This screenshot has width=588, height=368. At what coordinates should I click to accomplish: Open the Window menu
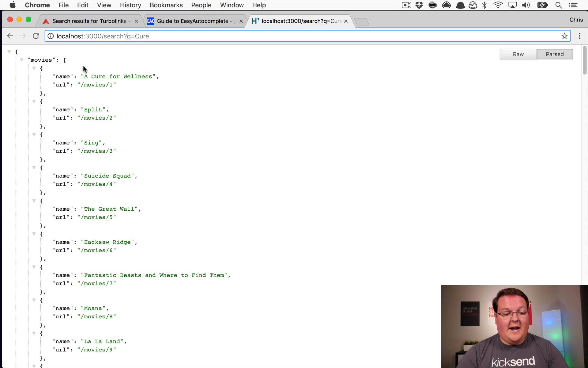pyautogui.click(x=232, y=5)
